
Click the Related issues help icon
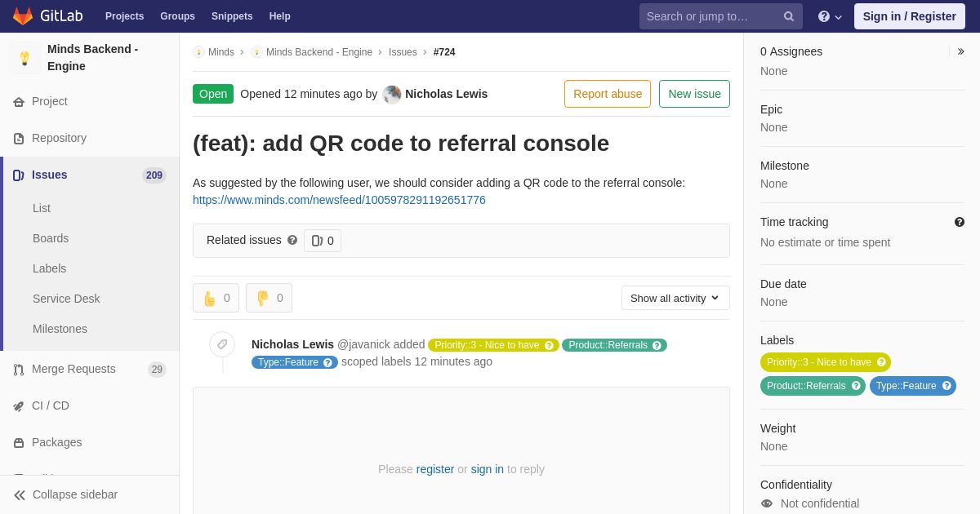[292, 240]
